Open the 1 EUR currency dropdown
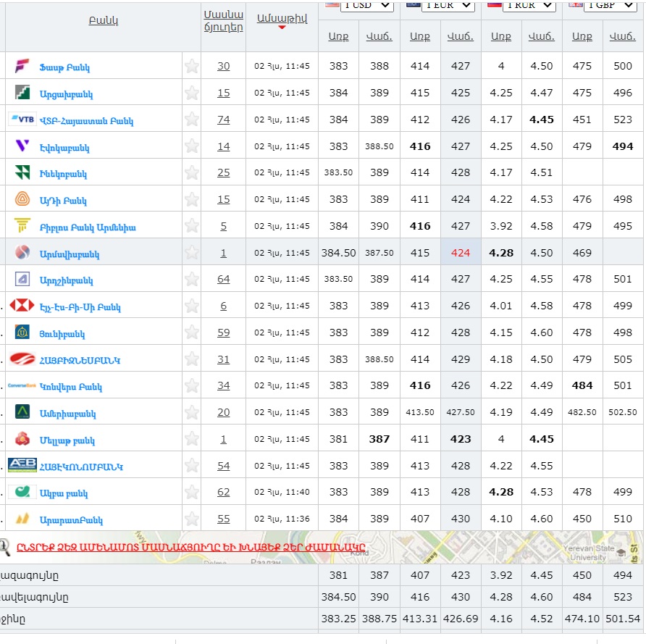This screenshot has height=644, width=646. (x=448, y=5)
